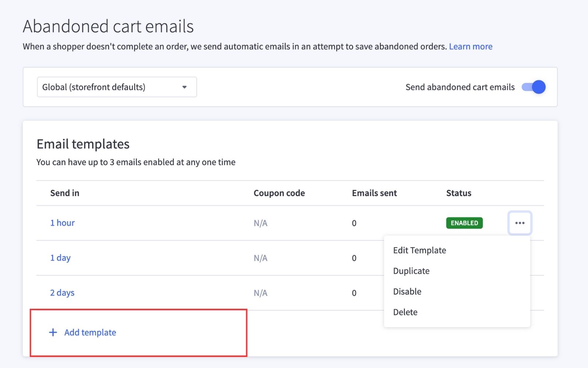The image size is (588, 368).
Task: Choose Disable in the context menu
Action: (407, 291)
